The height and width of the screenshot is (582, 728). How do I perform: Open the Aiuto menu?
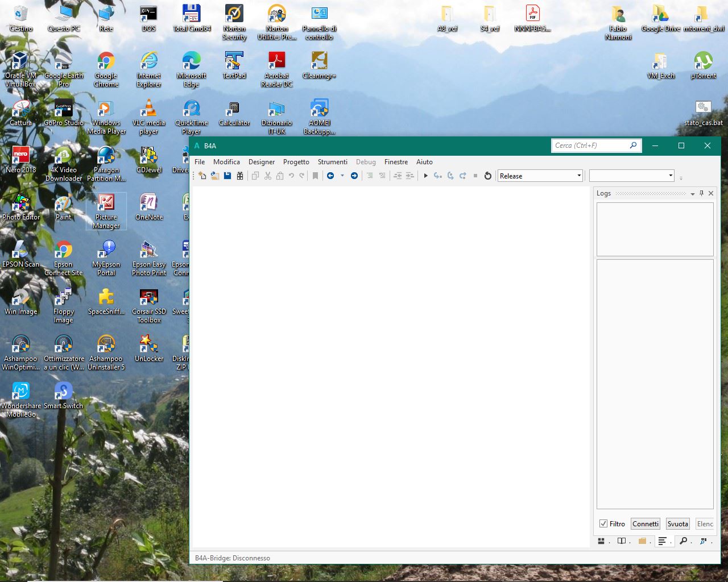[x=424, y=162]
